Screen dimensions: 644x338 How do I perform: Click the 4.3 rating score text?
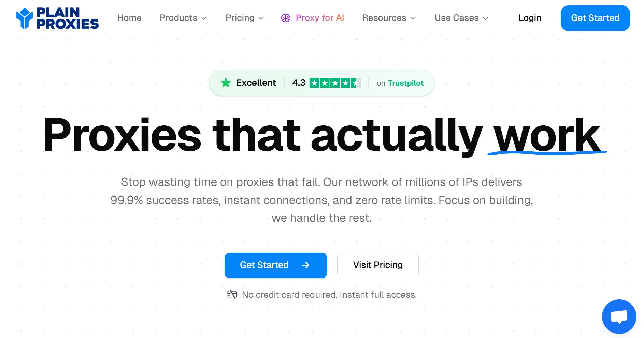click(299, 83)
